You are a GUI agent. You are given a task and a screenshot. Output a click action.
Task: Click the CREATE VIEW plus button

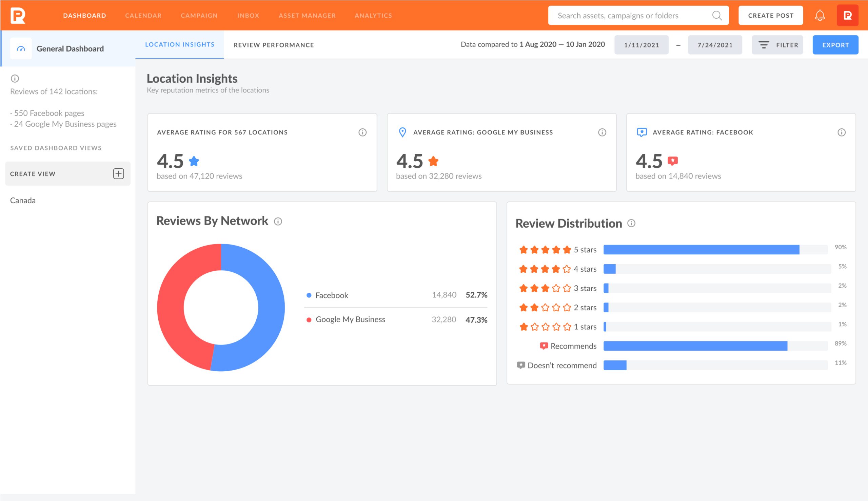[x=119, y=173]
